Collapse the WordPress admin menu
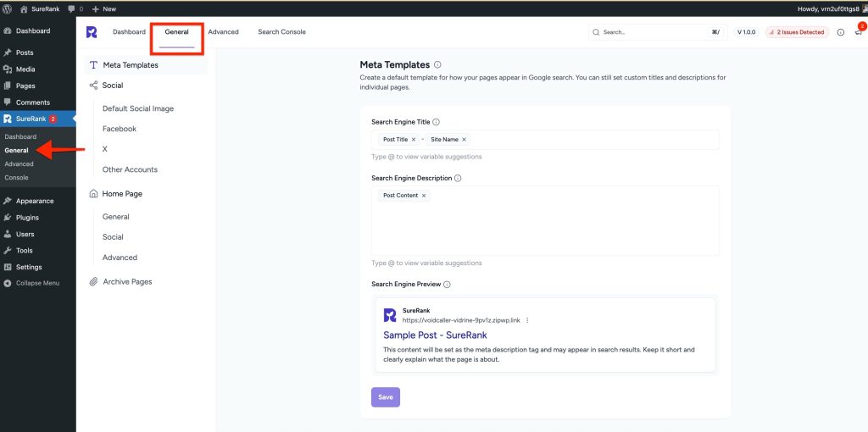This screenshot has height=432, width=868. (x=31, y=283)
